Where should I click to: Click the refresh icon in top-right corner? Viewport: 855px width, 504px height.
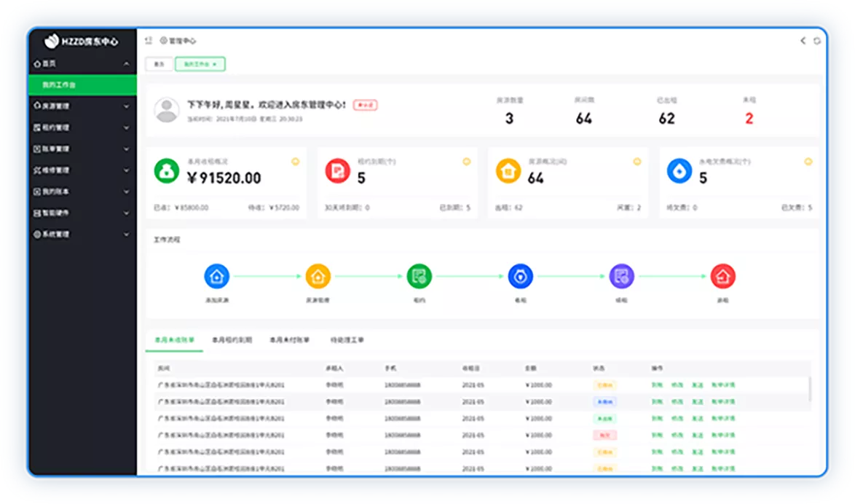coord(817,41)
